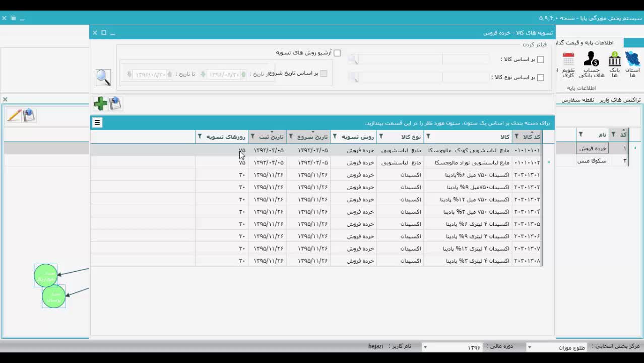644x363 pixels.
Task: Open the بانک ها (banks) icon
Action: point(614,65)
